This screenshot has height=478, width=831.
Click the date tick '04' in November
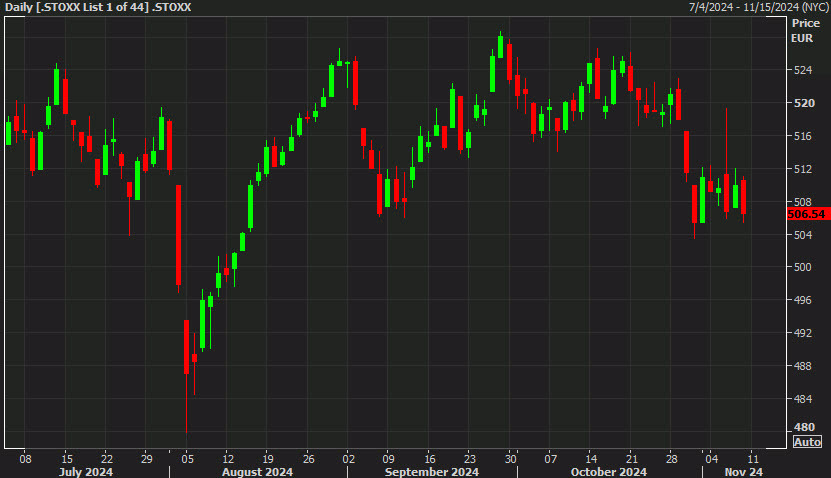click(711, 459)
